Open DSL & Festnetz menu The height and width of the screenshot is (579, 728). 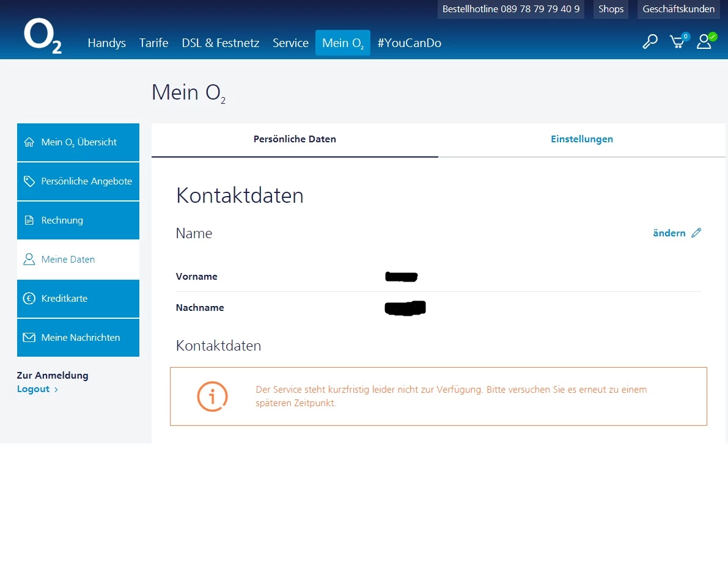221,43
